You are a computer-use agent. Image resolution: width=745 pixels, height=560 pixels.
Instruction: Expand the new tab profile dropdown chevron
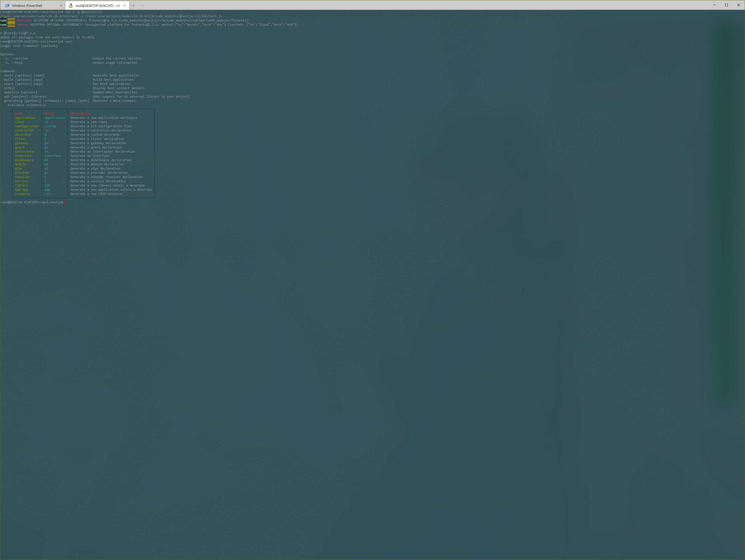pyautogui.click(x=142, y=5)
